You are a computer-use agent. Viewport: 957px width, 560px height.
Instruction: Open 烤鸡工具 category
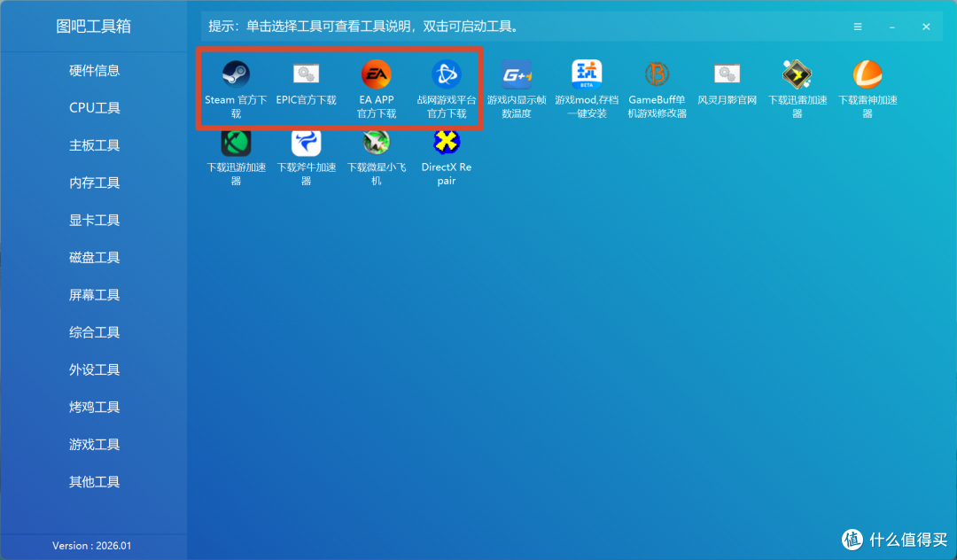[x=94, y=407]
